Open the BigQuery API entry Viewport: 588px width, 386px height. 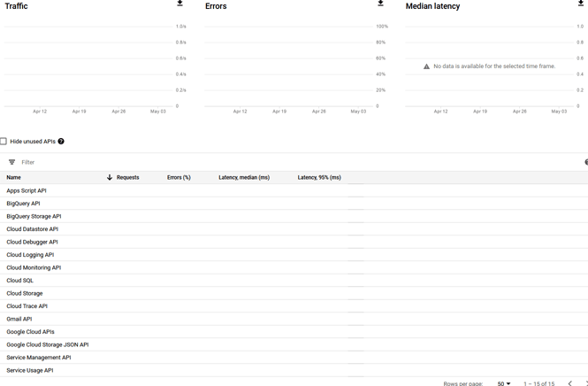pyautogui.click(x=23, y=203)
